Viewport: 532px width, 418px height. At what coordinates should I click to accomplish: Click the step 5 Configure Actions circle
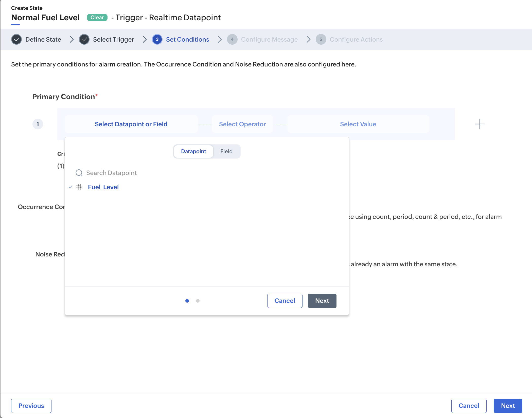[x=321, y=39]
